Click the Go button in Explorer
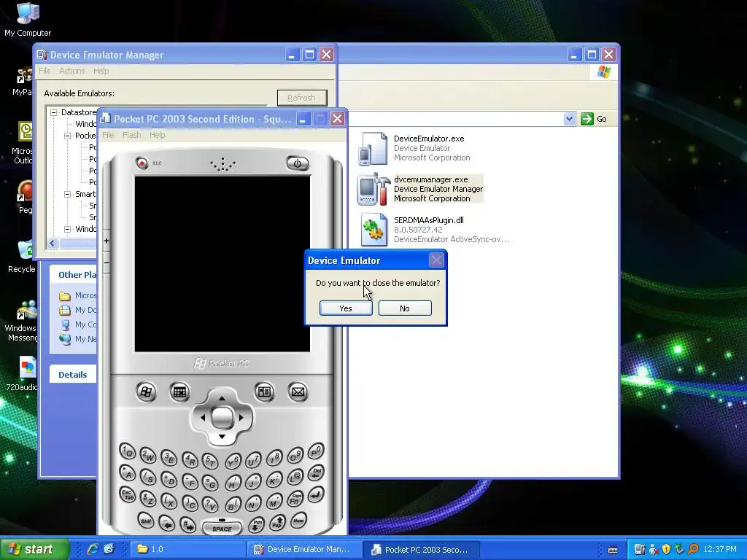This screenshot has width=747, height=560. tap(594, 119)
